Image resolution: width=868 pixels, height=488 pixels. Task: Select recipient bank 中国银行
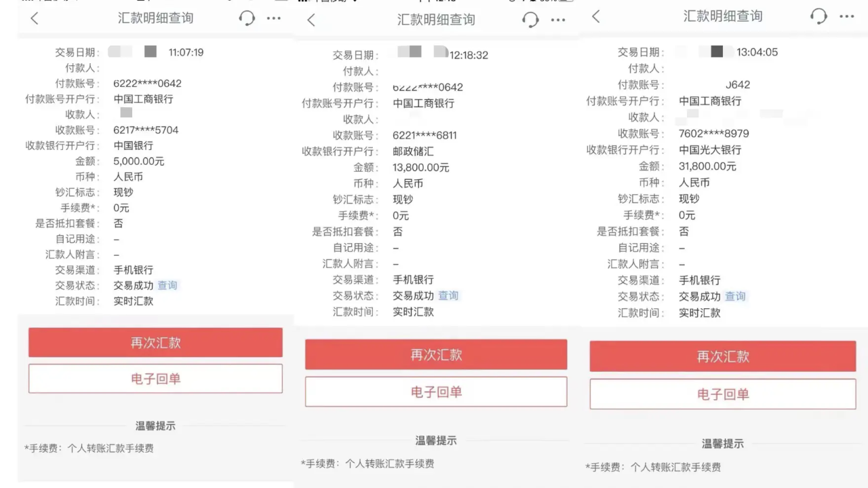[134, 146]
